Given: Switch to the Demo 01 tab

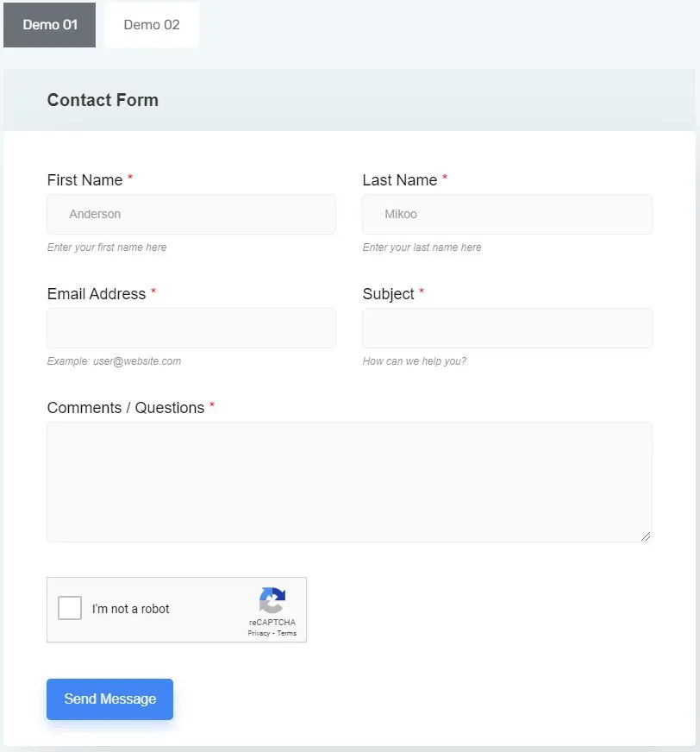Looking at the screenshot, I should pos(49,25).
